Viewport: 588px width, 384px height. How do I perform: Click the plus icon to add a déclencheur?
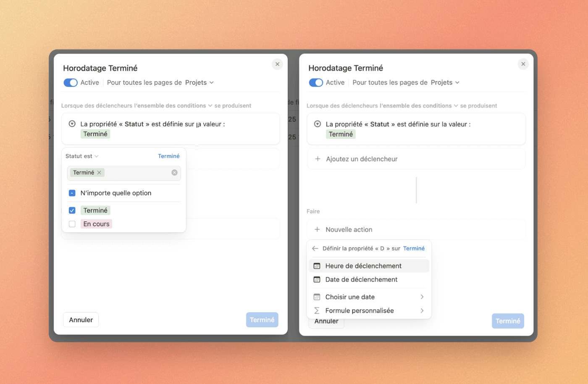point(318,159)
